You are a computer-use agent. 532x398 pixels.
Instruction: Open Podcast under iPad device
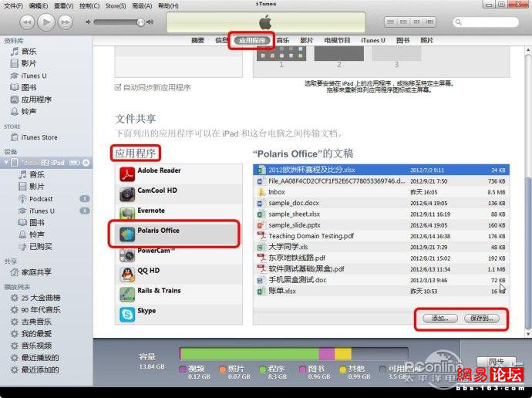tap(41, 199)
